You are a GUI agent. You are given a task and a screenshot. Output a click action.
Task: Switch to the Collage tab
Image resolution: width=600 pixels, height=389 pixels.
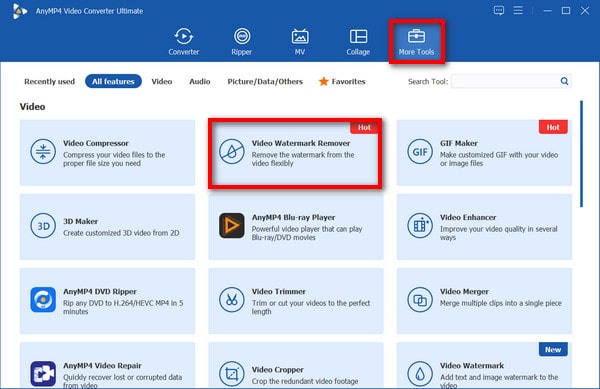click(x=358, y=42)
